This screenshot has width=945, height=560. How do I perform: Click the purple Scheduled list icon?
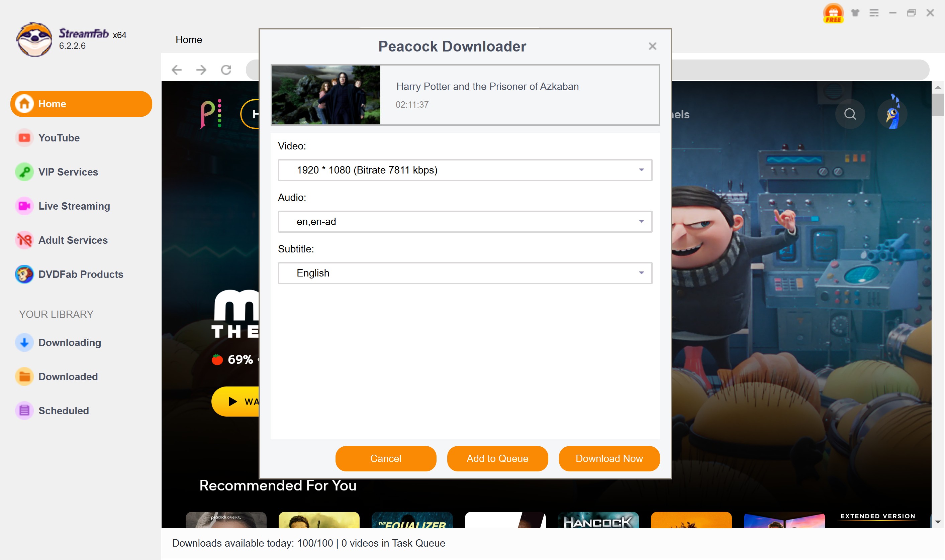click(x=24, y=411)
